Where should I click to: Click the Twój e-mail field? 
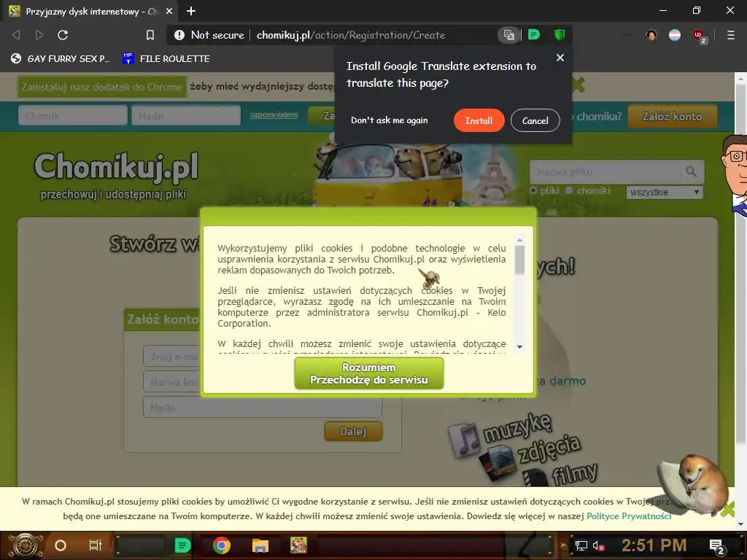click(172, 357)
